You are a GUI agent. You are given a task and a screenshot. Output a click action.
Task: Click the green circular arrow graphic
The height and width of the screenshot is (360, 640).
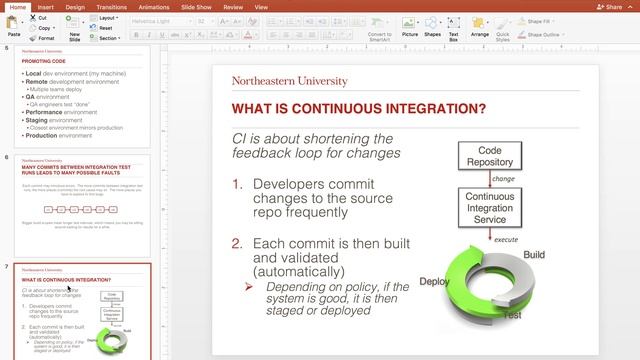pyautogui.click(x=489, y=286)
